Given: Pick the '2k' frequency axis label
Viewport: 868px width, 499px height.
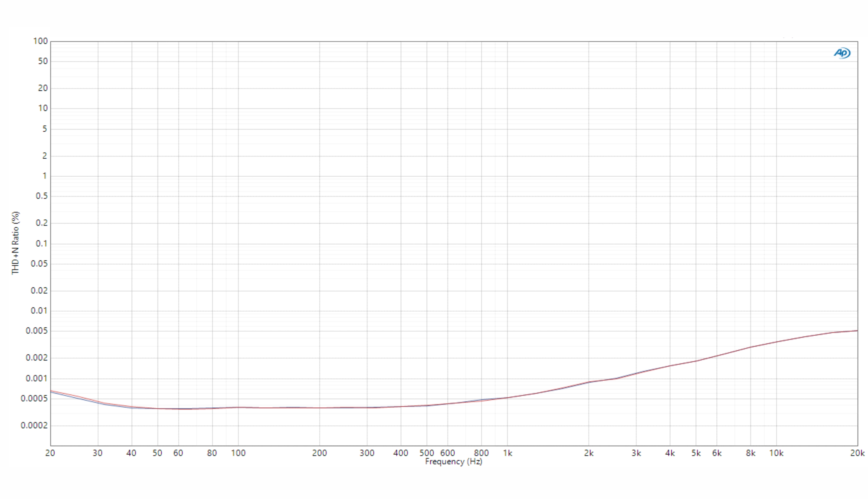Looking at the screenshot, I should pos(589,453).
